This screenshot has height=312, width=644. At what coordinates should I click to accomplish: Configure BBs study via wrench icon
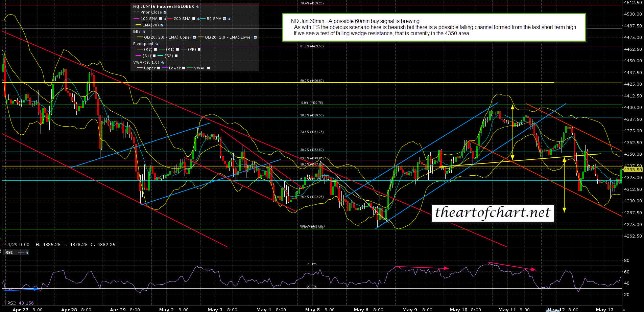pyautogui.click(x=144, y=32)
